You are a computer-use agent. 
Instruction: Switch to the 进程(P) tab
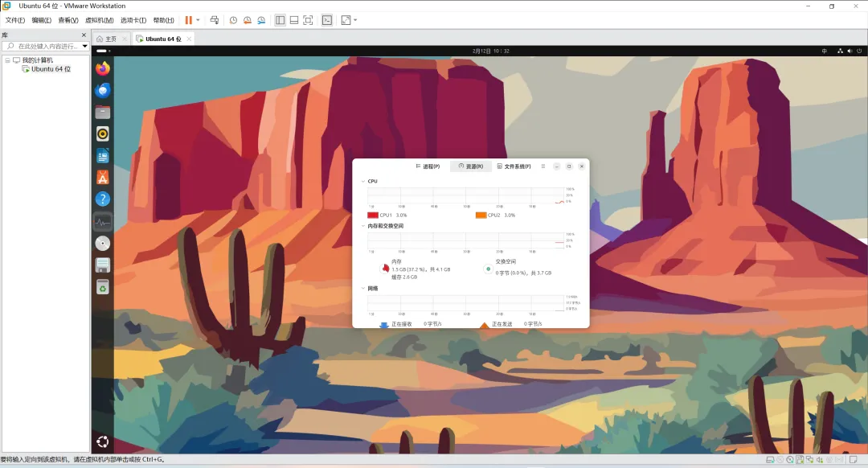(x=428, y=166)
